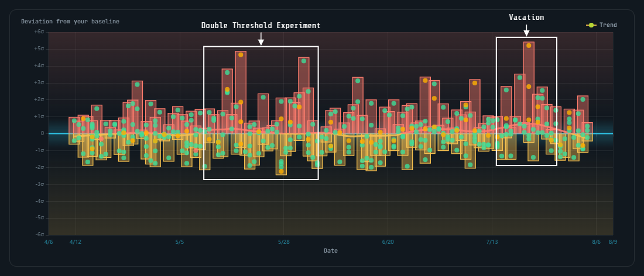Select the 'Deviation from your baseline' chart title
This screenshot has height=276, width=644.
click(70, 21)
